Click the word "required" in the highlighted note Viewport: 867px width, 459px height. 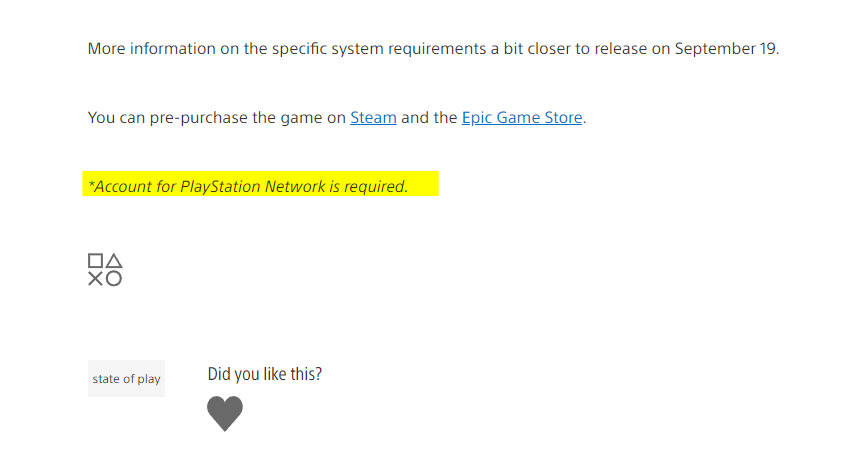[374, 186]
